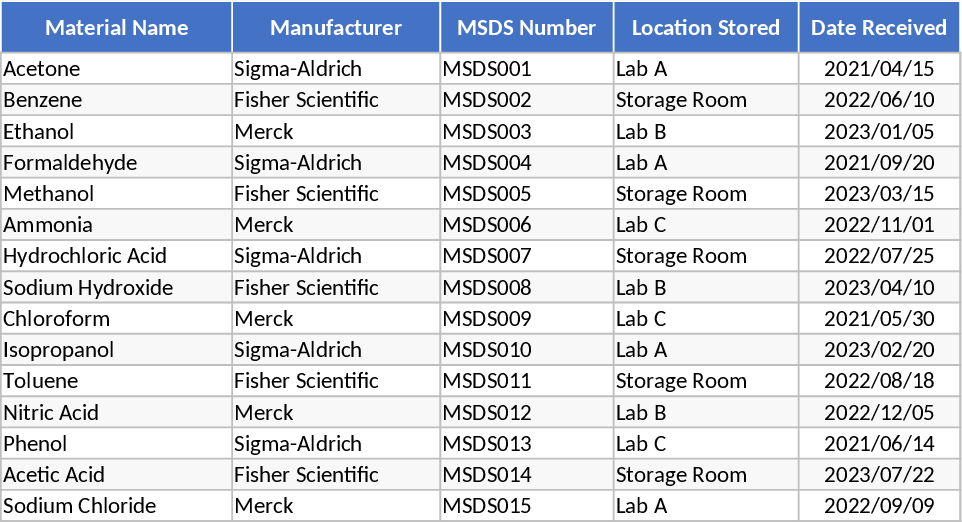Select the Manufacturer column header
The image size is (962, 522).
click(x=336, y=28)
